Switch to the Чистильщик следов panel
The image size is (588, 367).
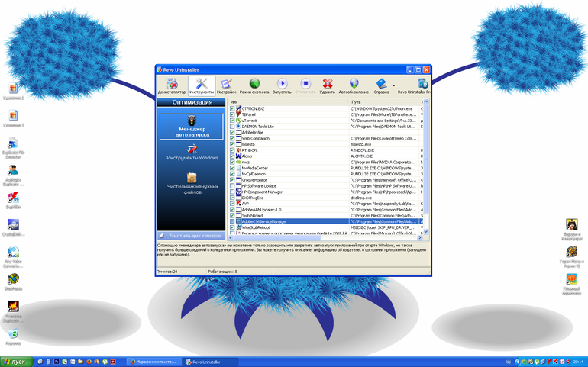point(191,236)
